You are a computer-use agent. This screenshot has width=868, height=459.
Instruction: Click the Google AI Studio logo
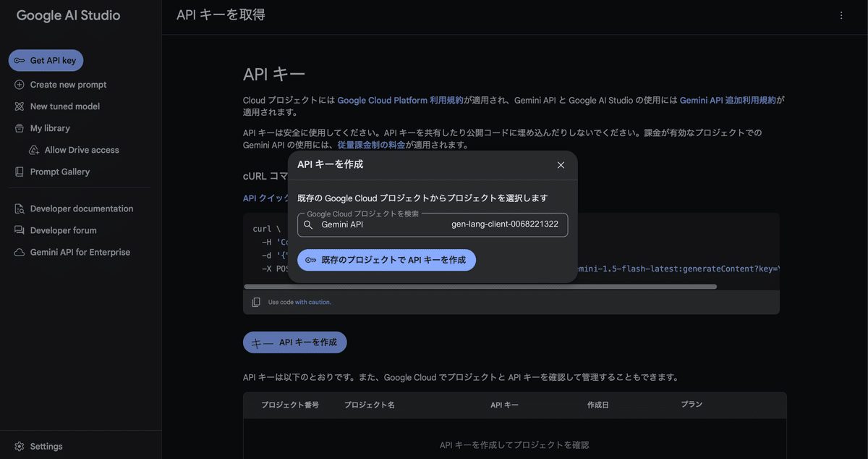67,14
